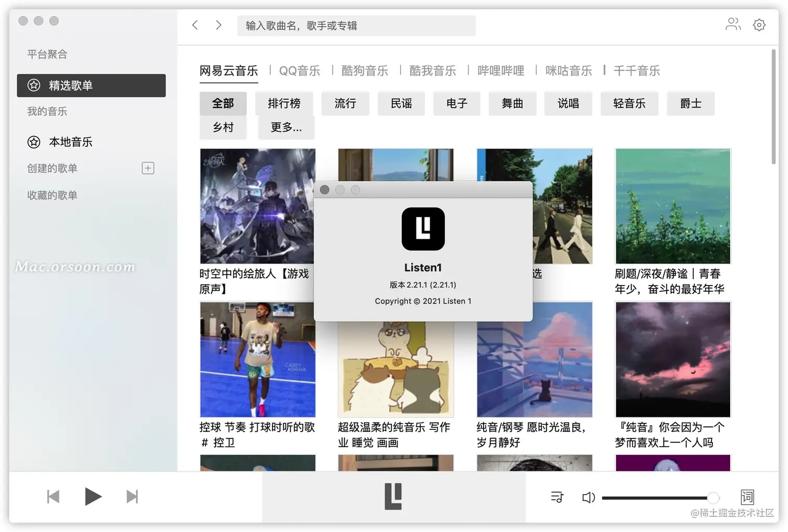The width and height of the screenshot is (788, 532).
Task: Go back with the left arrow
Action: point(195,25)
